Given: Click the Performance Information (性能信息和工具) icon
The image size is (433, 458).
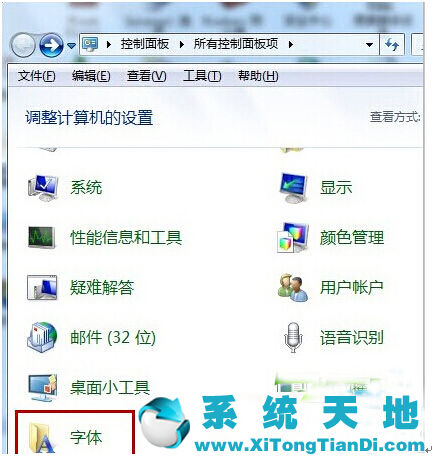Looking at the screenshot, I should (42, 238).
